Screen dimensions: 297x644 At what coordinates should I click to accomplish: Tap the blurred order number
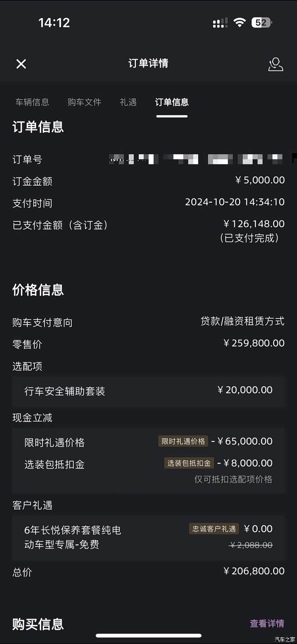pos(196,159)
